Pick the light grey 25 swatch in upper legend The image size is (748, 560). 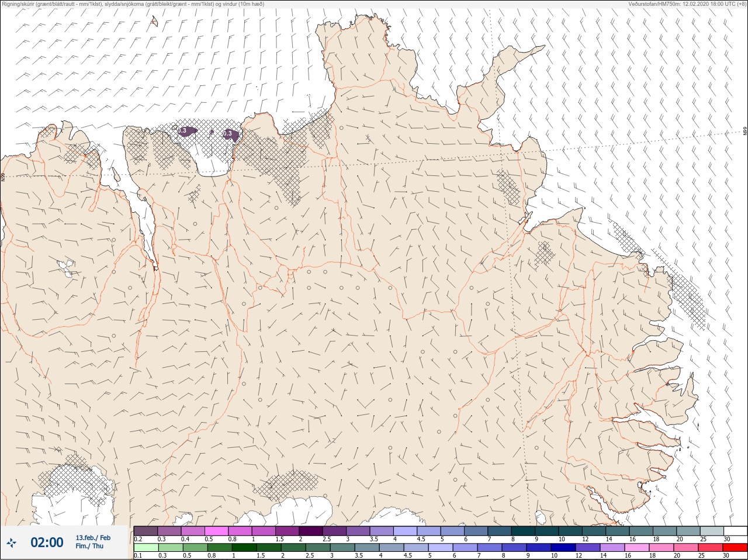[712, 531]
